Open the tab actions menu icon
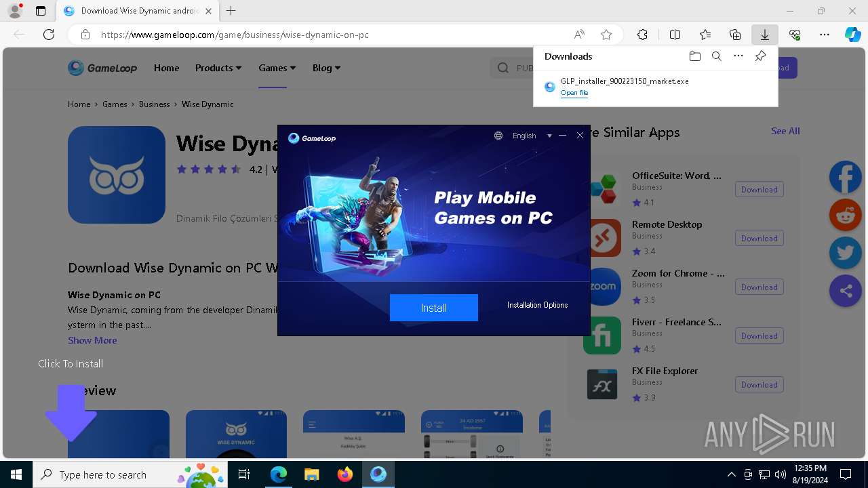This screenshot has height=488, width=868. pyautogui.click(x=41, y=11)
